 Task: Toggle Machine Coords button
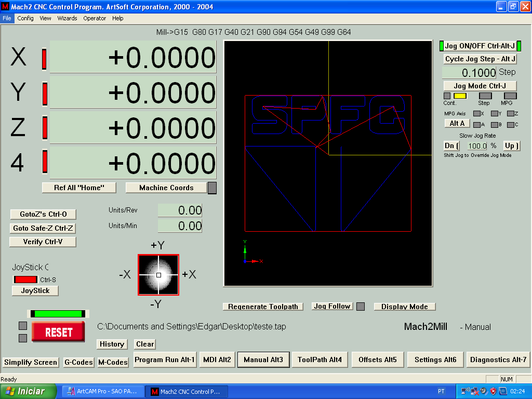pos(166,188)
